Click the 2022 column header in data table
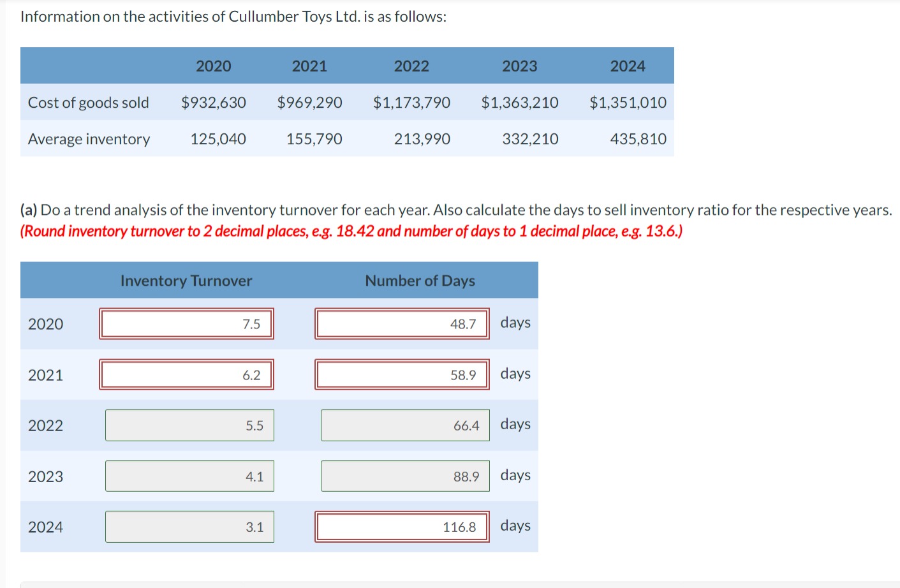 pos(411,66)
